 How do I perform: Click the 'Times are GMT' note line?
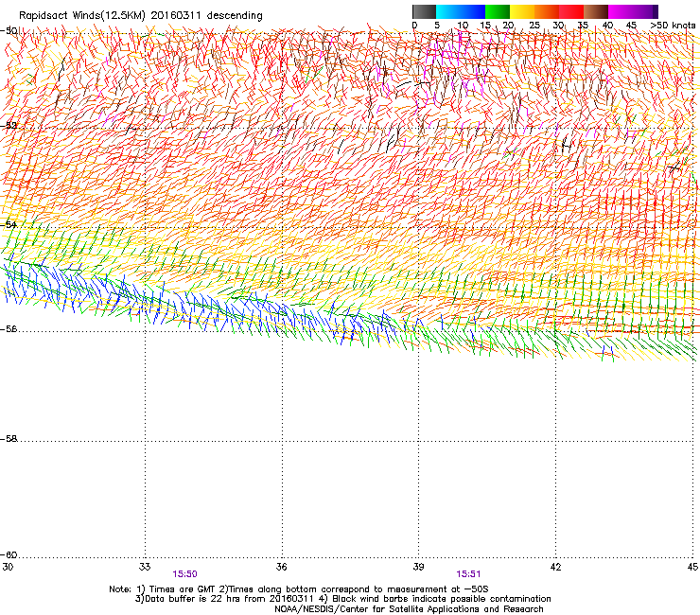point(299,589)
